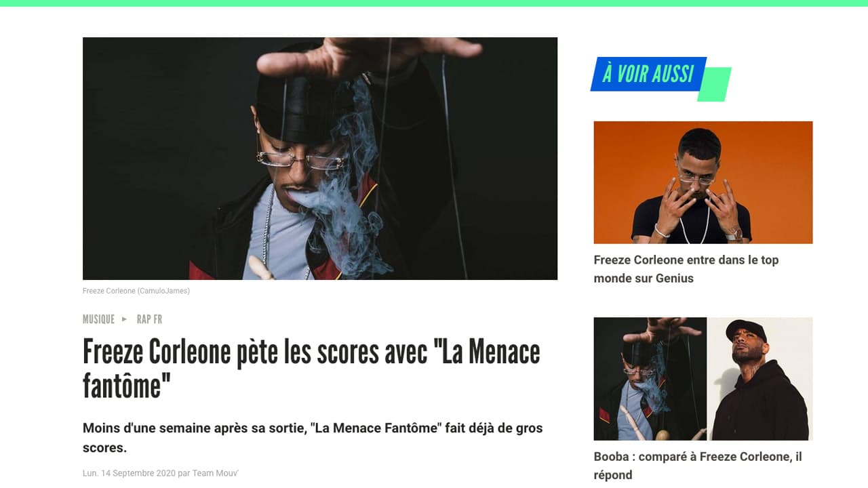
Task: Click the green parallelogram accent beside À VOIR AUSSI
Action: (715, 85)
